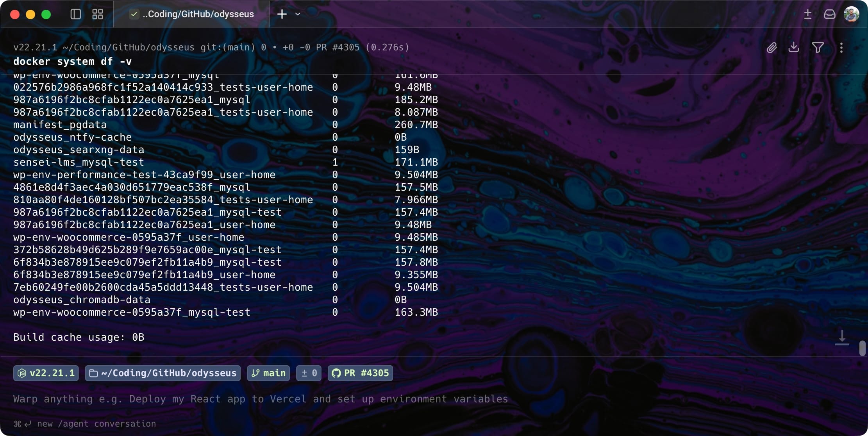Select 372b58628b49d625b289f9e7659ac00e_mysql-test volume name
The width and height of the screenshot is (868, 436).
(x=147, y=250)
